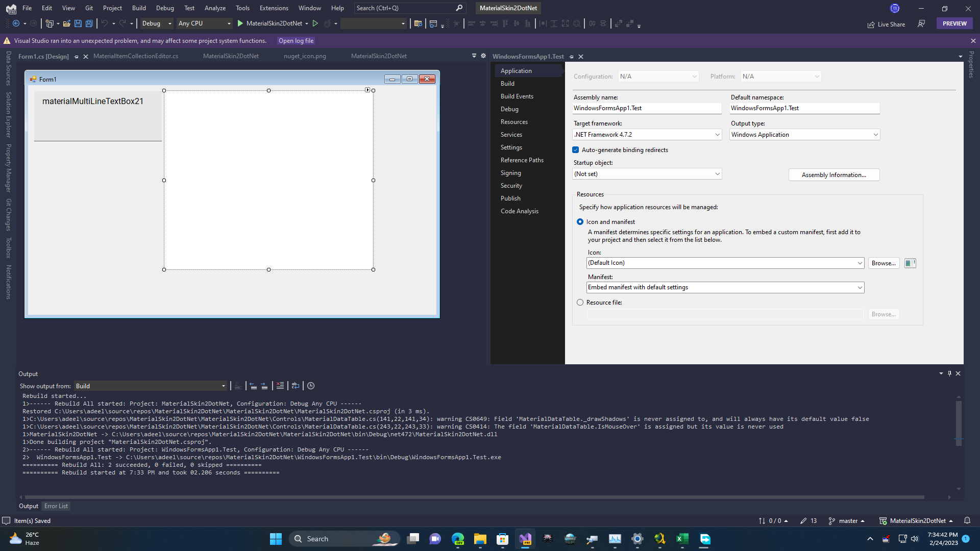Start debugging MaterialSkin2DotNet with the Run icon

point(239,23)
